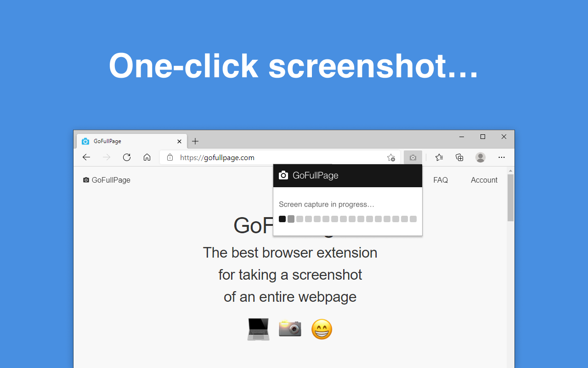Image resolution: width=588 pixels, height=368 pixels.
Task: Open the FAQ page link
Action: tap(441, 180)
